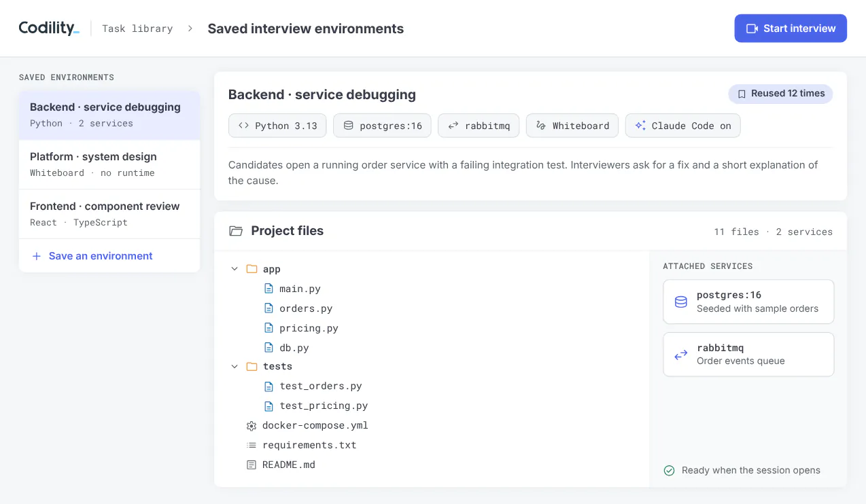Click the Whiteboard chip
Image resolution: width=866 pixels, height=504 pixels.
(572, 126)
